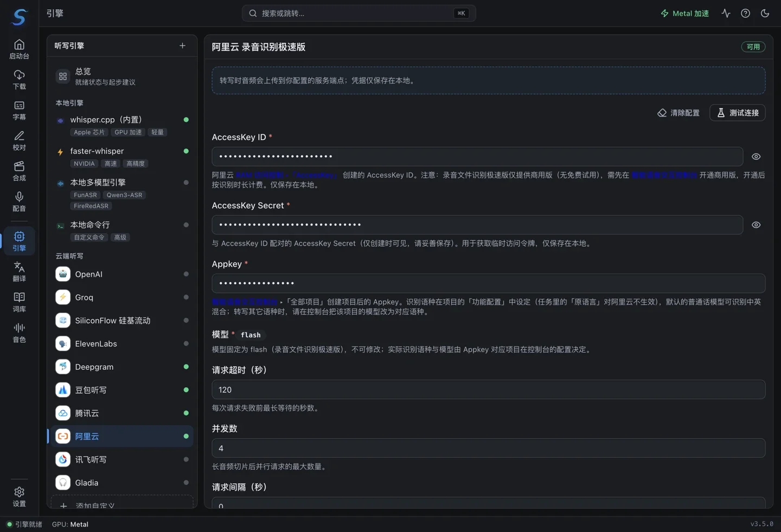The width and height of the screenshot is (781, 532).
Task: Focus the 搜索或跳转 search box
Action: (359, 13)
